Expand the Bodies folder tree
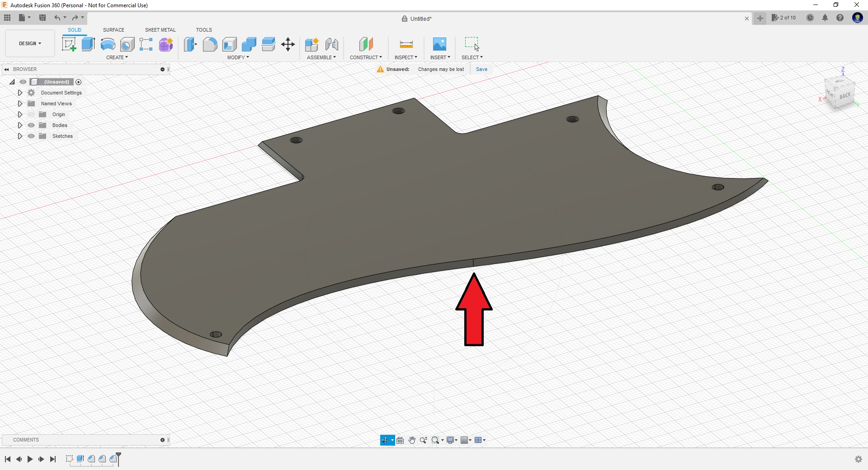The height and width of the screenshot is (470, 868). point(20,125)
